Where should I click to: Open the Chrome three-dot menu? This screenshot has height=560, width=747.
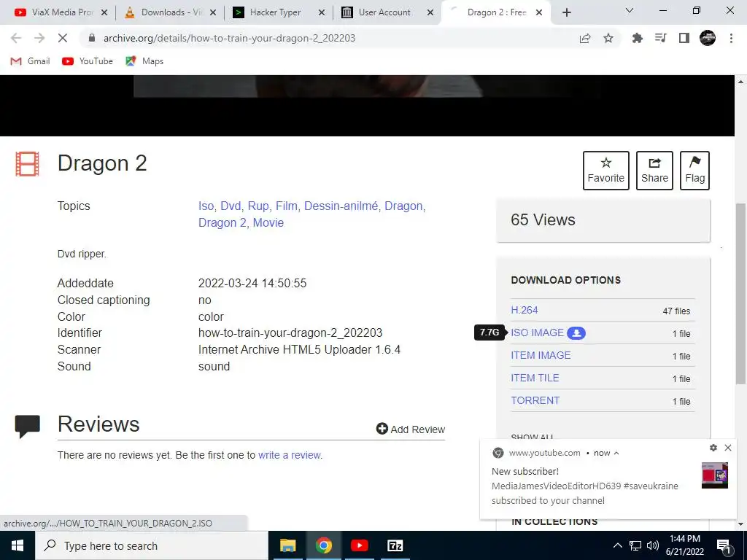click(x=731, y=38)
